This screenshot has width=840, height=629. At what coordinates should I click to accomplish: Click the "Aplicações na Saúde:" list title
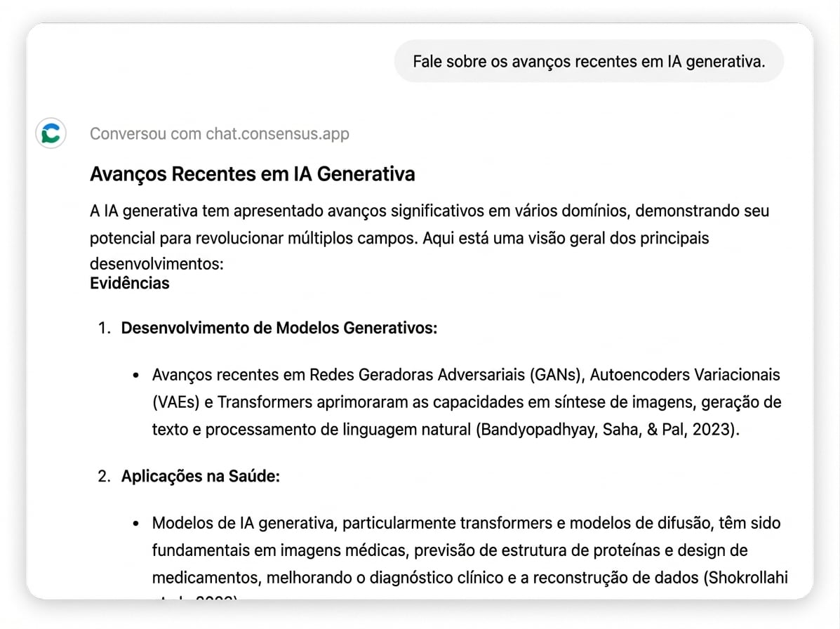[x=201, y=476]
